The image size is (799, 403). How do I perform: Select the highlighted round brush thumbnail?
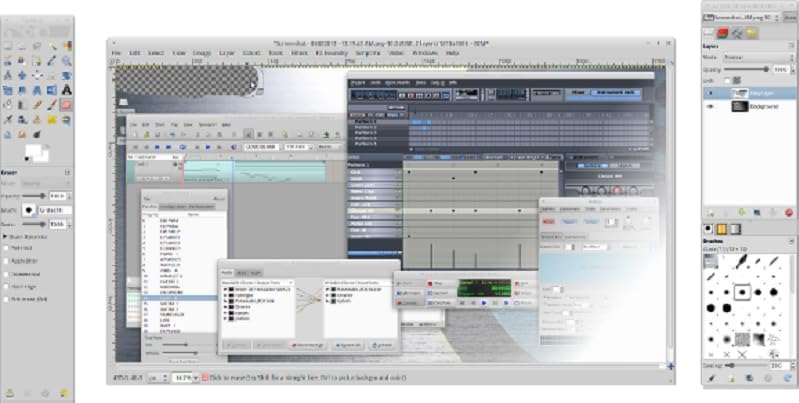click(742, 292)
